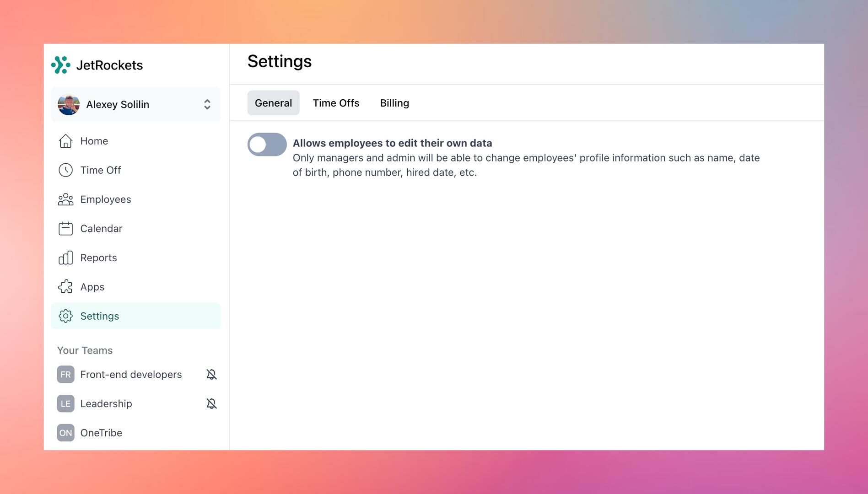The height and width of the screenshot is (494, 868).
Task: Click the Settings gear icon
Action: (65, 316)
